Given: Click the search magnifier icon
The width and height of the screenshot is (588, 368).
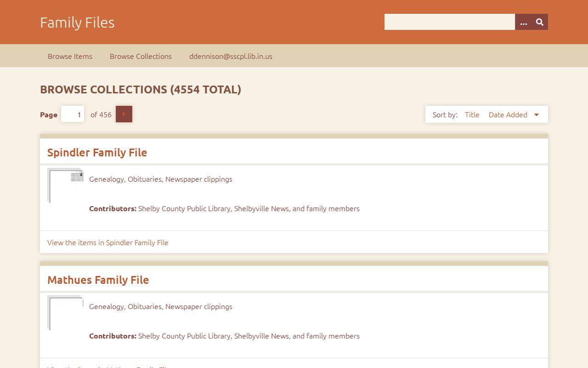Looking at the screenshot, I should coord(540,22).
